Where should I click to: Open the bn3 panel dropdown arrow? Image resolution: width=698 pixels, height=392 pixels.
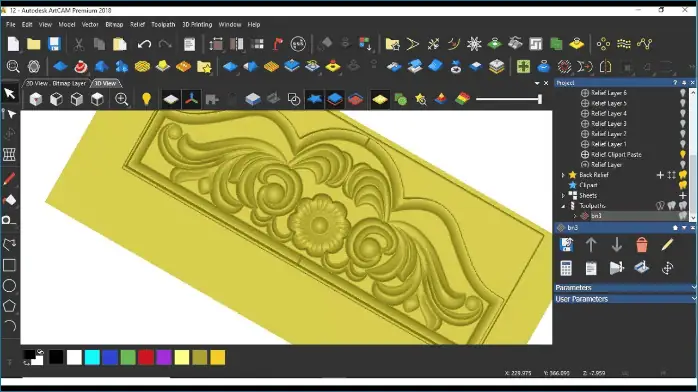[684, 228]
